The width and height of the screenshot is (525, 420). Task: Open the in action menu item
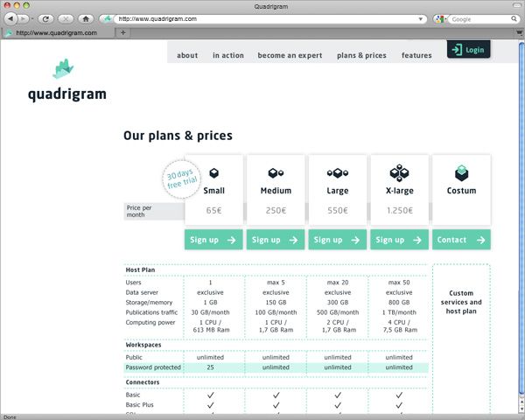coord(228,55)
